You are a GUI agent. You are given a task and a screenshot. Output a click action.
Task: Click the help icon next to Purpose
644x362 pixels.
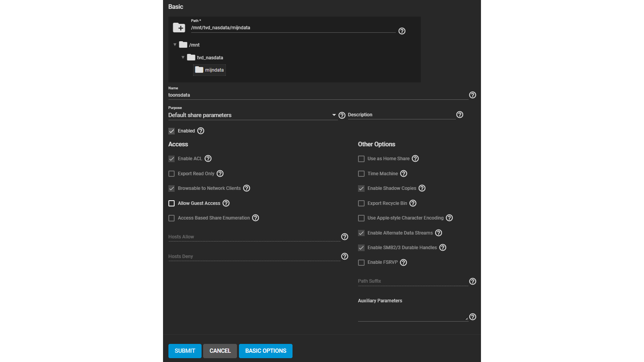(342, 116)
